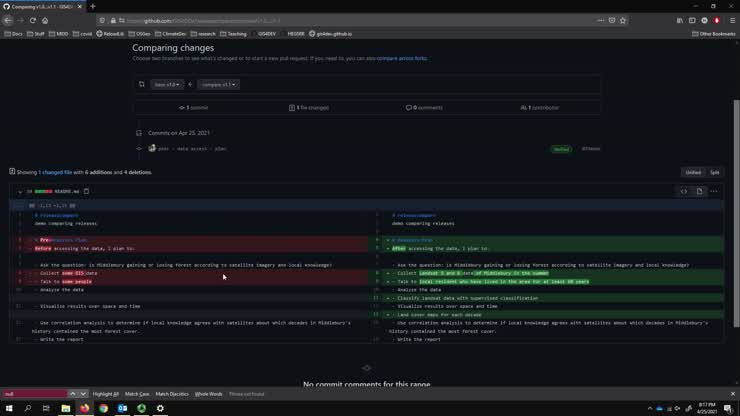Reload the current page

(x=33, y=20)
